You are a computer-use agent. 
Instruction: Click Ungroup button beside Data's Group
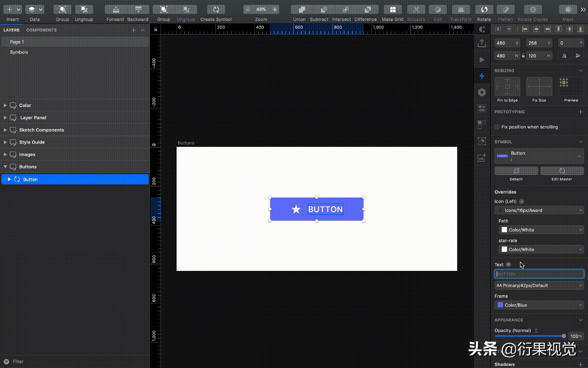[x=84, y=10]
